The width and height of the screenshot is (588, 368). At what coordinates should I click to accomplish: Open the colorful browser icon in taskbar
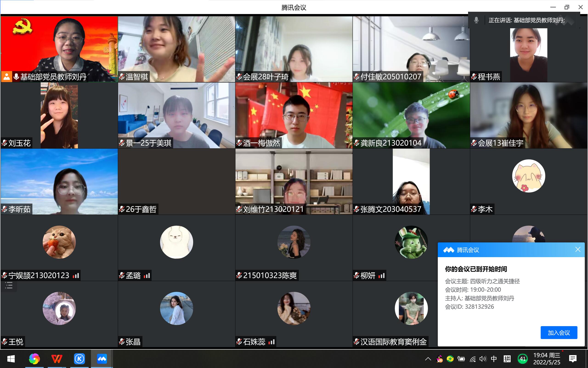pyautogui.click(x=34, y=359)
